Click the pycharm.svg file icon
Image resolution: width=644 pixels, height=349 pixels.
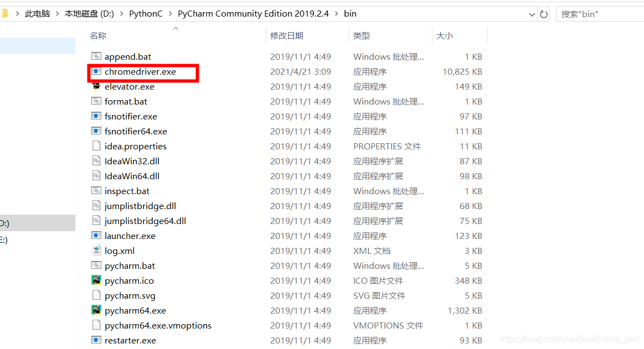96,295
